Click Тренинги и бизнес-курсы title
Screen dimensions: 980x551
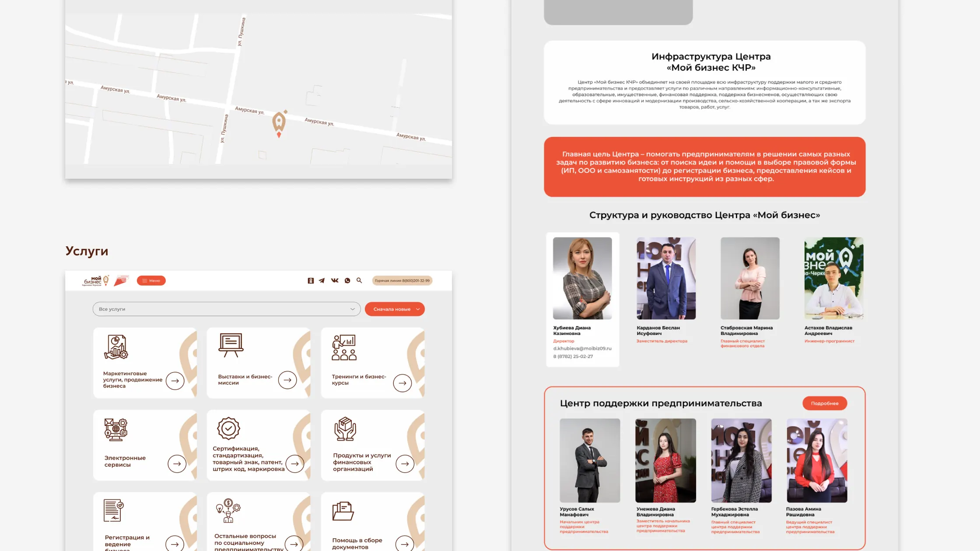[x=359, y=380]
